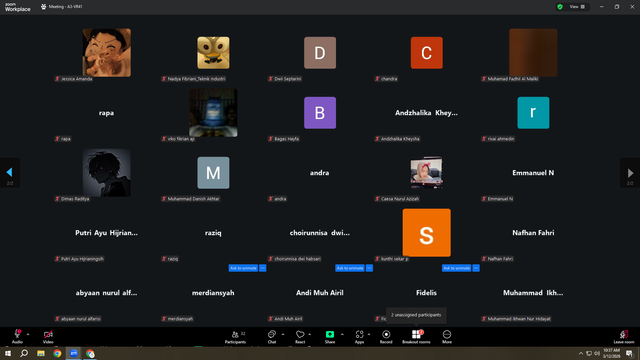
Task: Click chandra's orange C avatar
Action: [x=427, y=53]
